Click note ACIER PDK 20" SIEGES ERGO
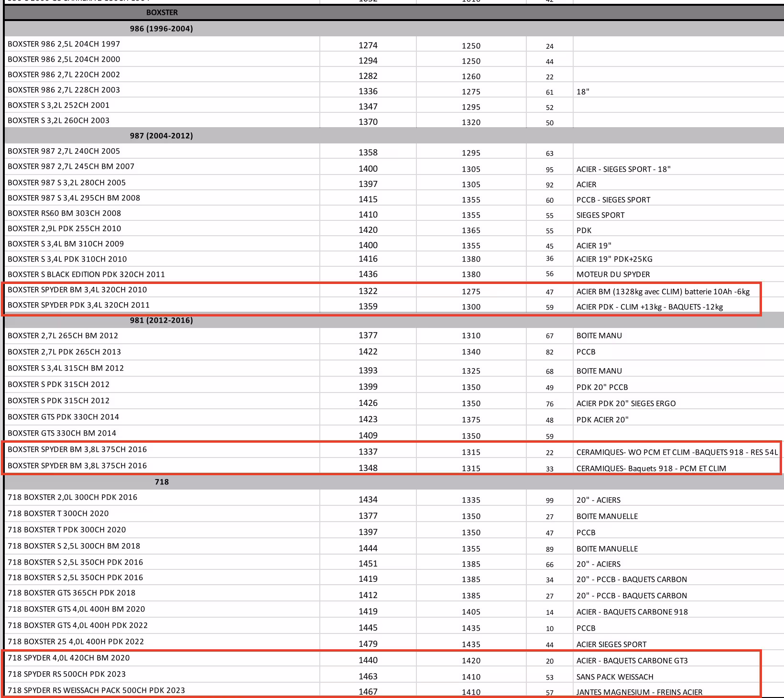 (x=626, y=404)
